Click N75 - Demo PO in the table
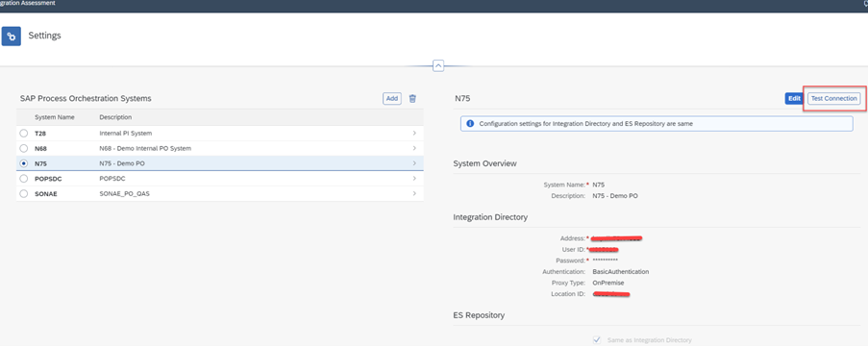 [122, 163]
